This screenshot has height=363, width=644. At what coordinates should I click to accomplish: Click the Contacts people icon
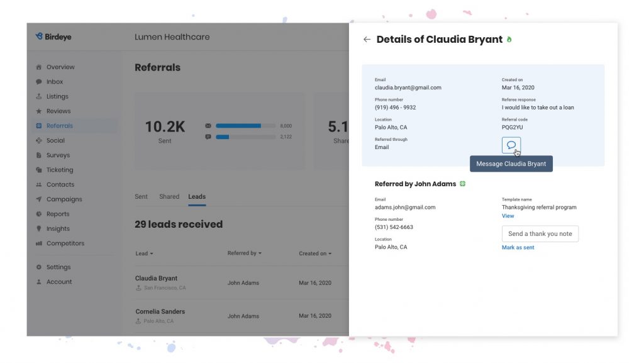[x=38, y=185]
